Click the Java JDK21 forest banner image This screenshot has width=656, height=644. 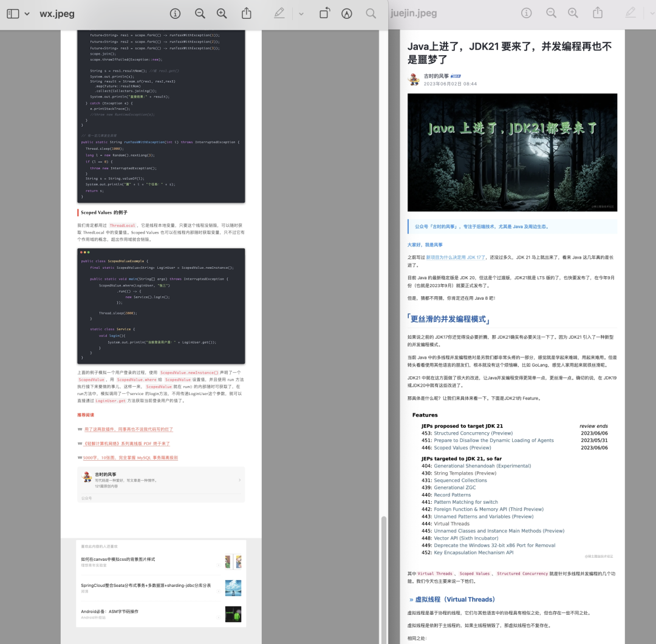pos(512,152)
